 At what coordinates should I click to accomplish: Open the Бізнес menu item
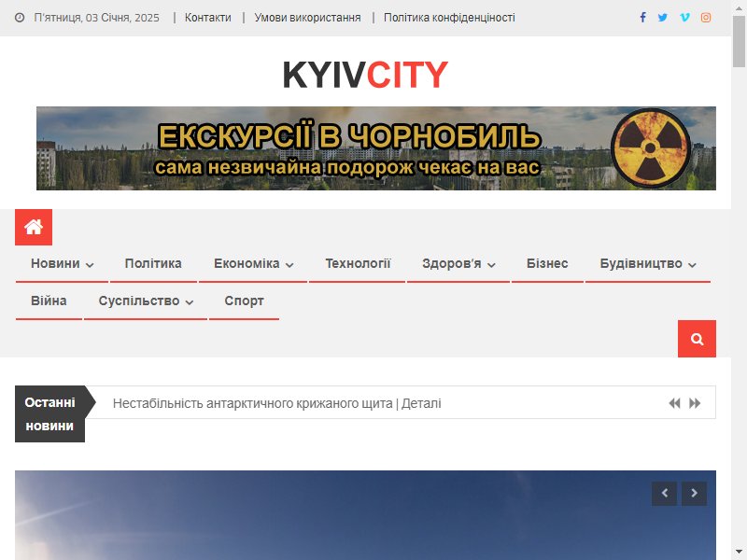pos(547,264)
